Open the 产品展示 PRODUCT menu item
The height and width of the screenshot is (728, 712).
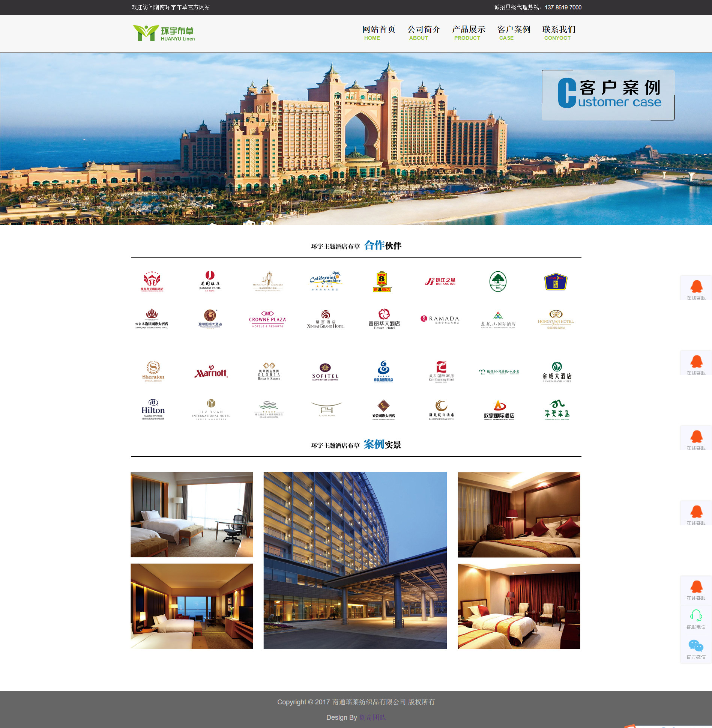(x=469, y=33)
